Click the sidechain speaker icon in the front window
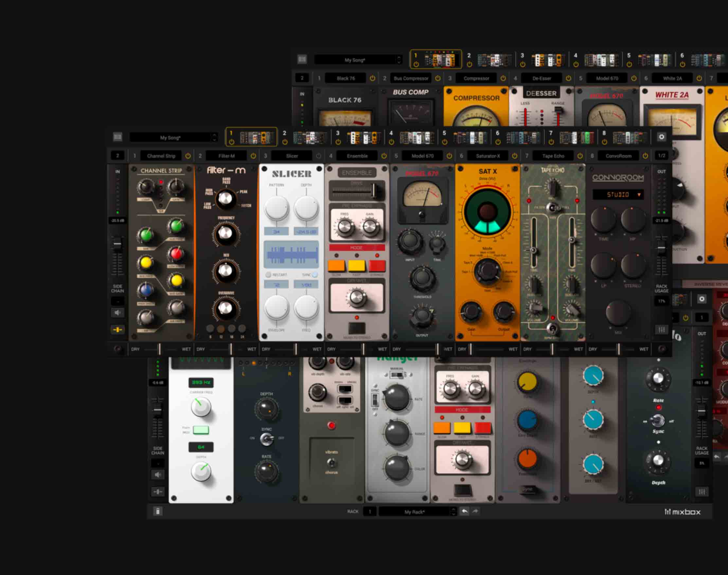The image size is (728, 575). coord(117,313)
